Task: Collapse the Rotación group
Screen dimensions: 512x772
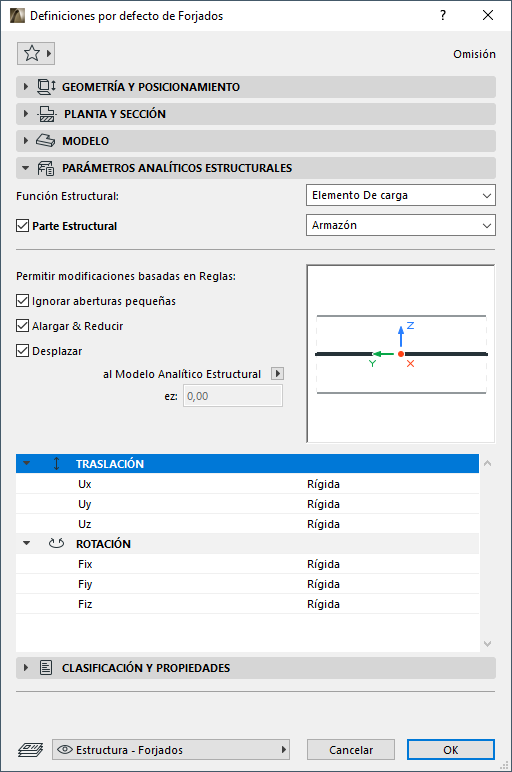Action: click(27, 543)
